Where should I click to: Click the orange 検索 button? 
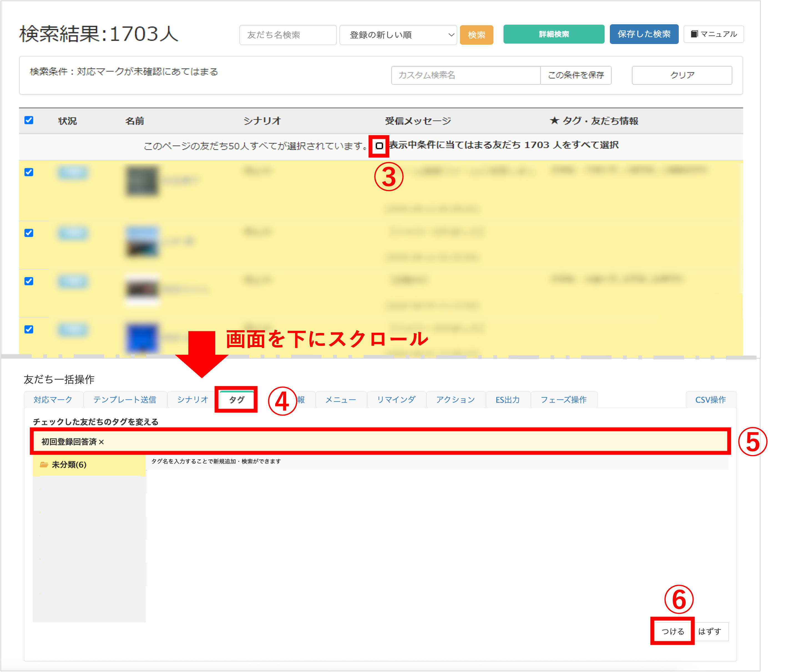point(476,35)
